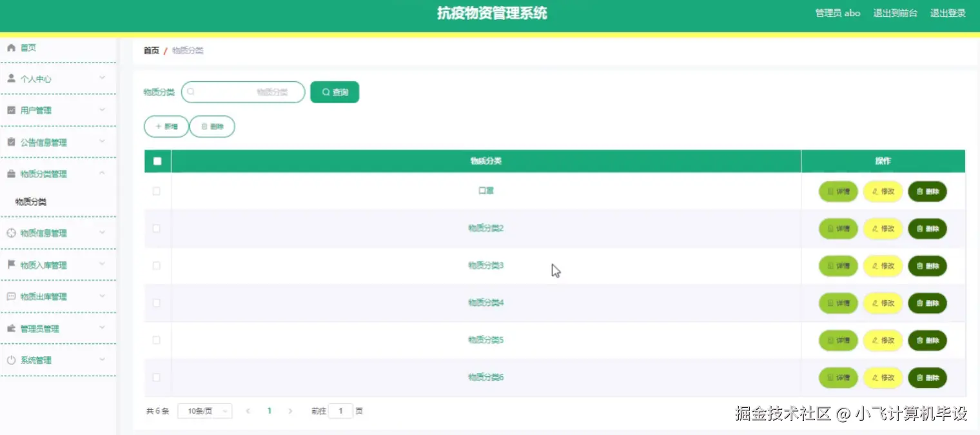This screenshot has width=980, height=435.
Task: Click the briefcase icon for 物质分类管理
Action: tap(11, 173)
